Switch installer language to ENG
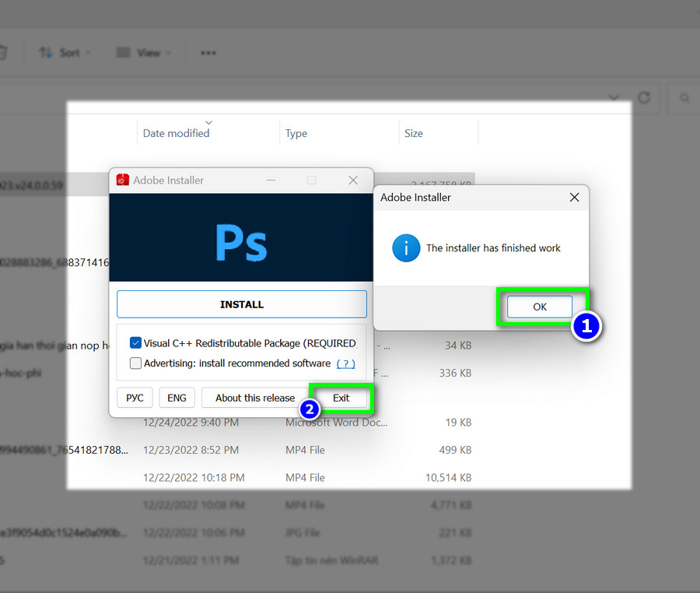Screen dimensions: 700x593 click(x=177, y=398)
